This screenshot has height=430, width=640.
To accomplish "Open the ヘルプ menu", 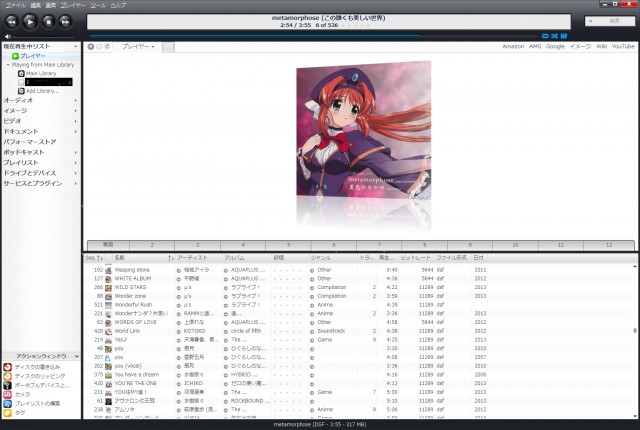I will coord(118,5).
